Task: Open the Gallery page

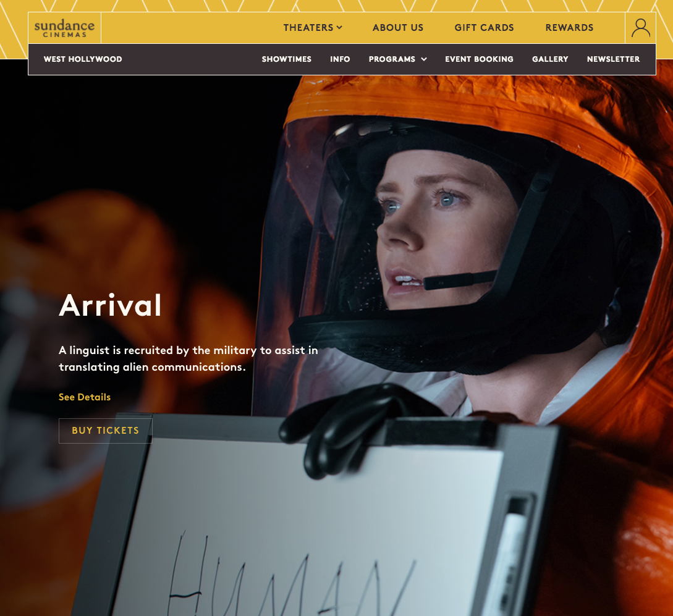Action: point(550,59)
